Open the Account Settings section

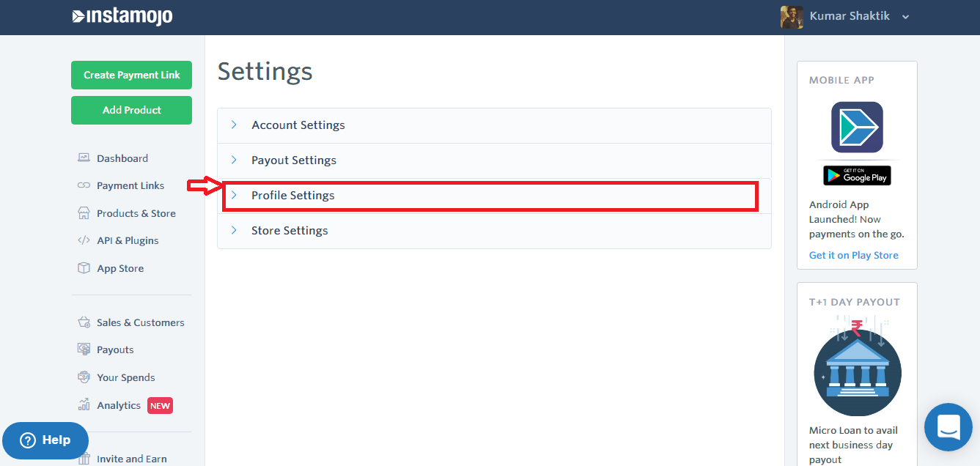(x=494, y=125)
